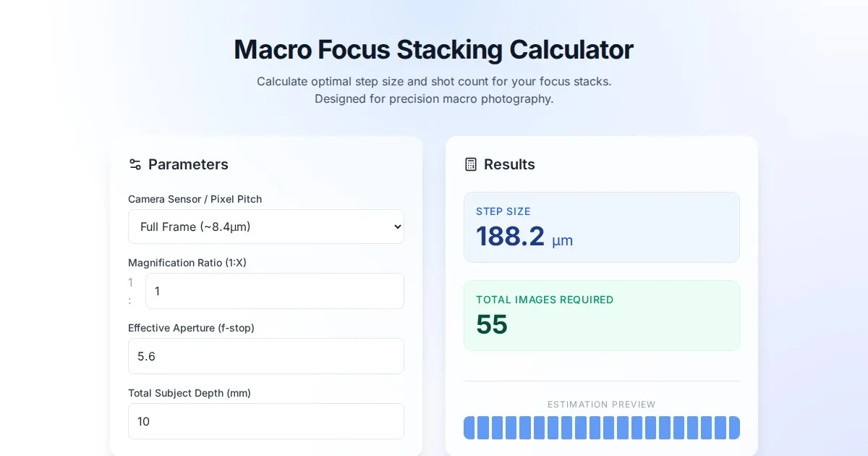Click the Parameters sliders icon
The image size is (868, 456).
click(x=135, y=164)
